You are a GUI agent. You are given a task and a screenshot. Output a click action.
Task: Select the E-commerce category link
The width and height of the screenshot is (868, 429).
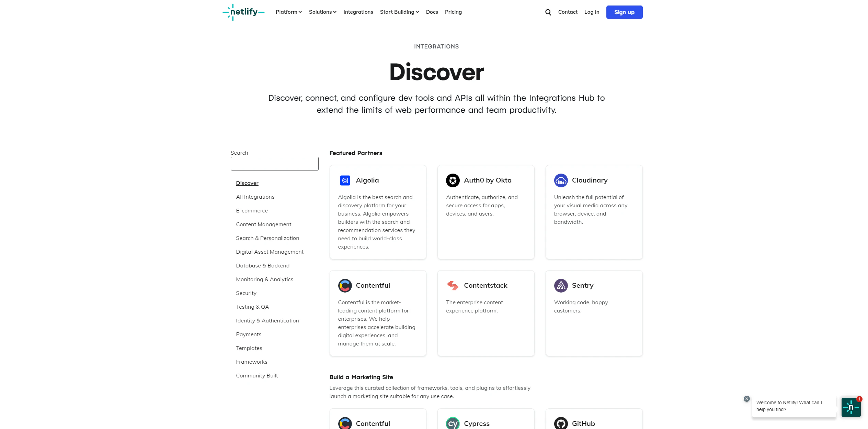[252, 210]
